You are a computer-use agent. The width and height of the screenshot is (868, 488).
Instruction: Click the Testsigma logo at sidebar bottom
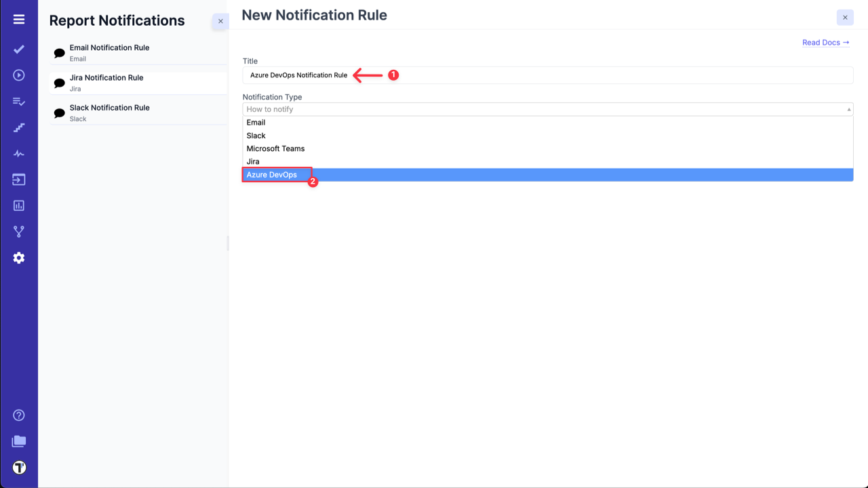[x=18, y=467]
